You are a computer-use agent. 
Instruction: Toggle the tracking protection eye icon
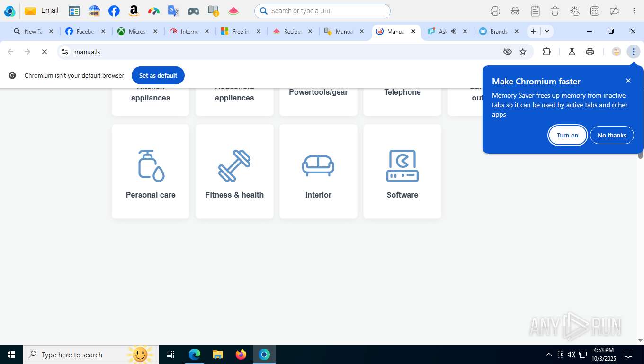click(x=508, y=52)
